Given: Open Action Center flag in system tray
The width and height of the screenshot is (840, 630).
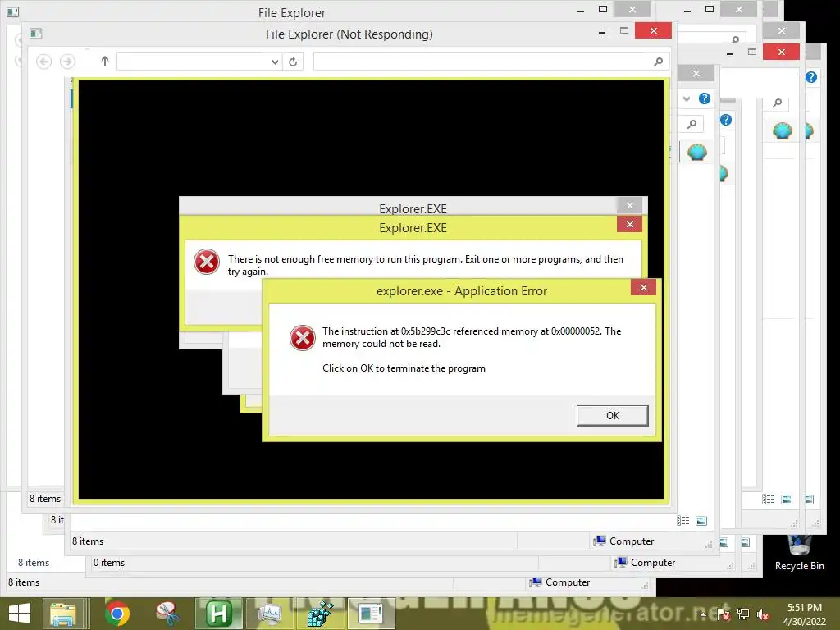Looking at the screenshot, I should tap(724, 614).
